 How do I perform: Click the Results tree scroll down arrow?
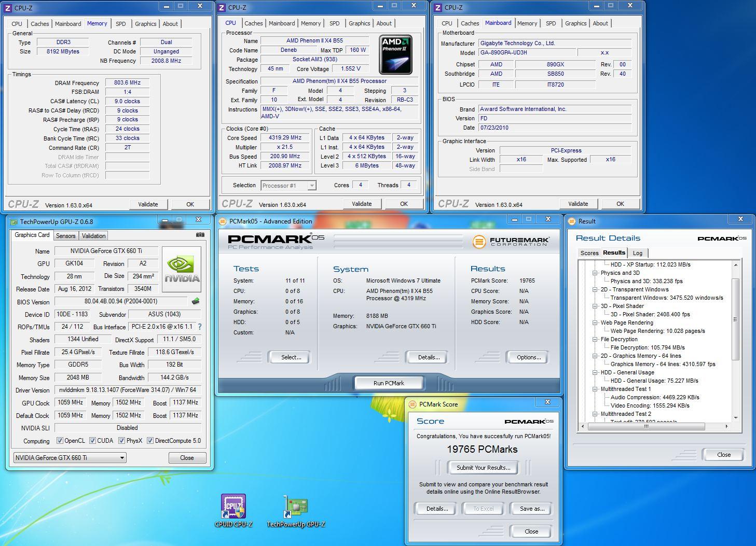(x=735, y=418)
